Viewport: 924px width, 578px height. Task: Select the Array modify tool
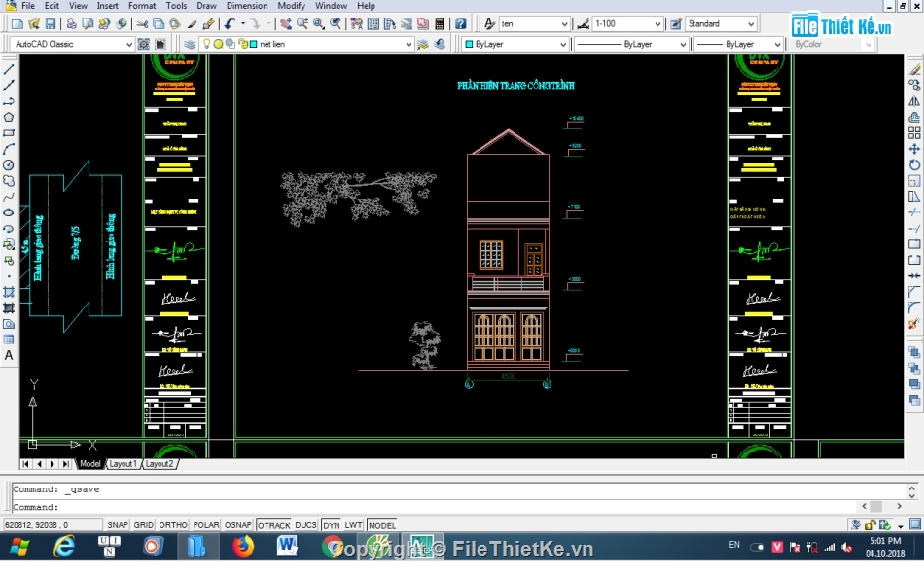(914, 133)
